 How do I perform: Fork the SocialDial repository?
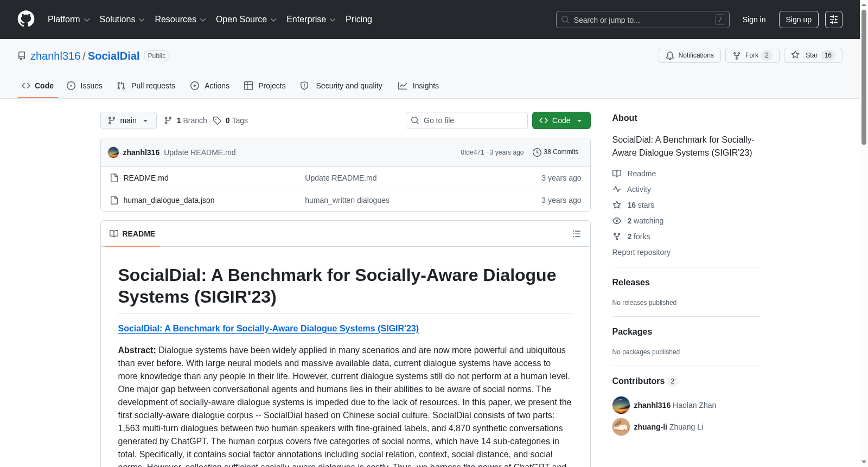pyautogui.click(x=752, y=55)
